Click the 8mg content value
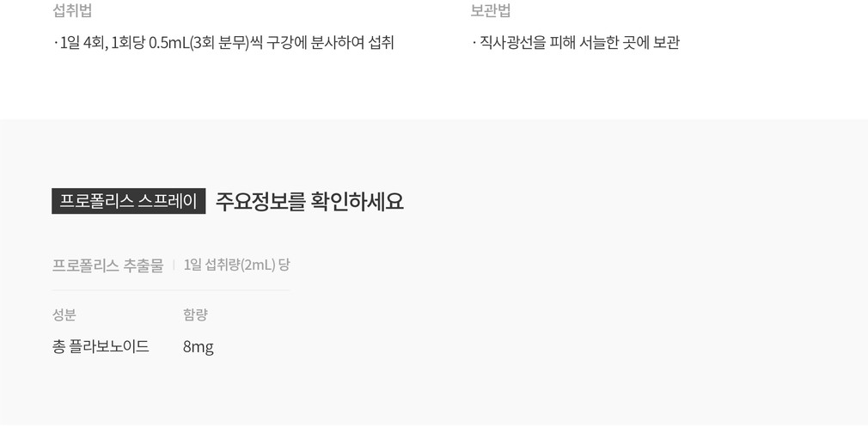The height and width of the screenshot is (427, 868). pos(199,347)
